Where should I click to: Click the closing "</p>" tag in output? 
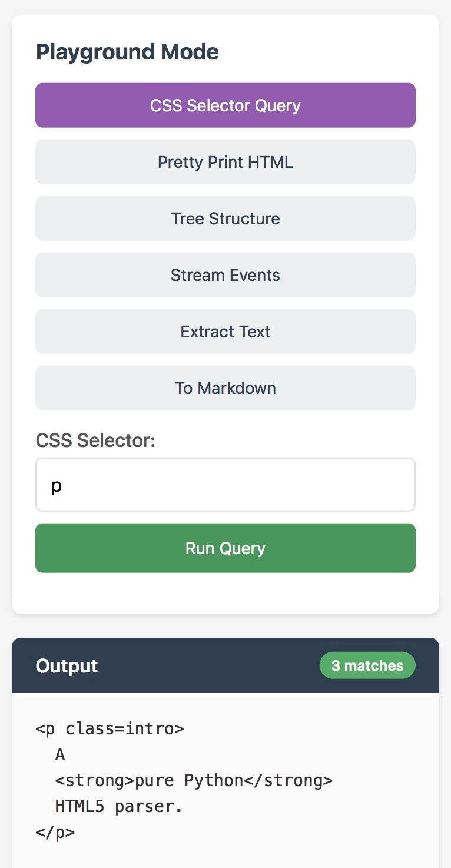click(55, 832)
